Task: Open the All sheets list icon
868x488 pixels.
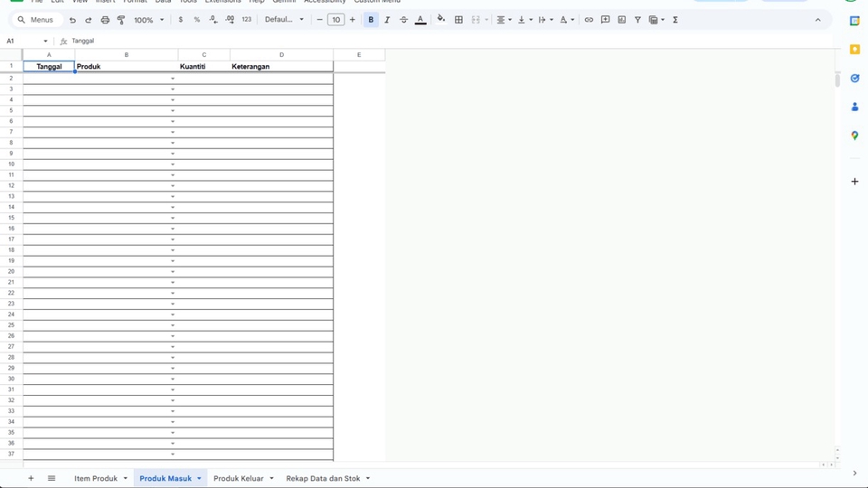Action: (52, 478)
